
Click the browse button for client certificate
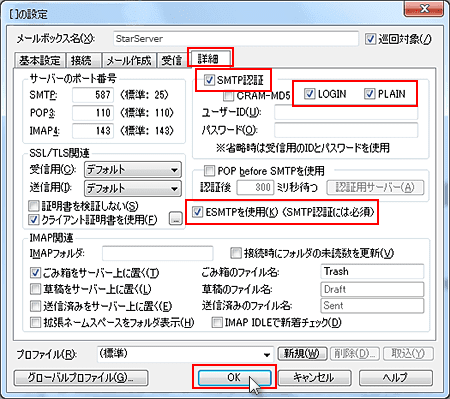coord(175,218)
